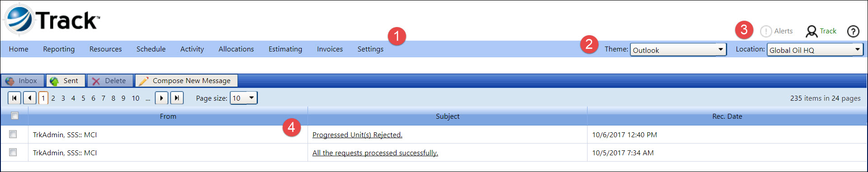Check the Progressed Unit(s) Rejected message row

click(x=13, y=134)
